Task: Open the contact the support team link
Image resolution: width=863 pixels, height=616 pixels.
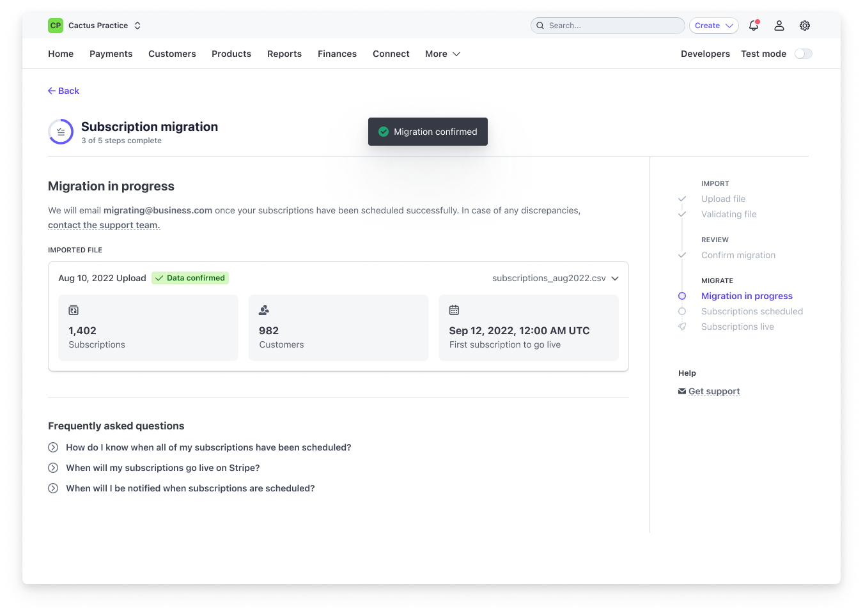Action: (x=104, y=225)
